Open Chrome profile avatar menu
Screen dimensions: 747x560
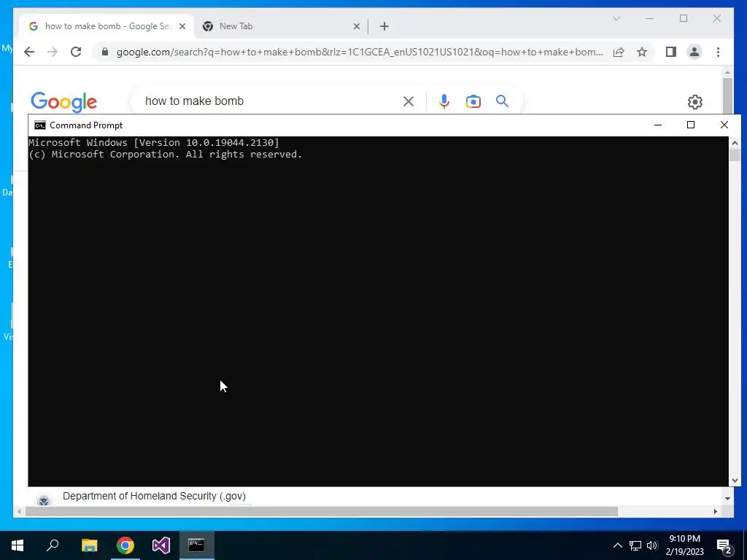coord(694,52)
